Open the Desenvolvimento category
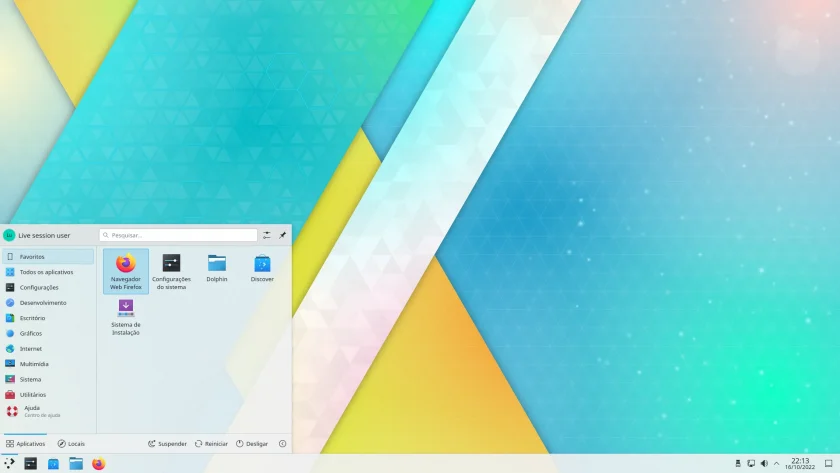This screenshot has width=840, height=473. tap(48, 303)
